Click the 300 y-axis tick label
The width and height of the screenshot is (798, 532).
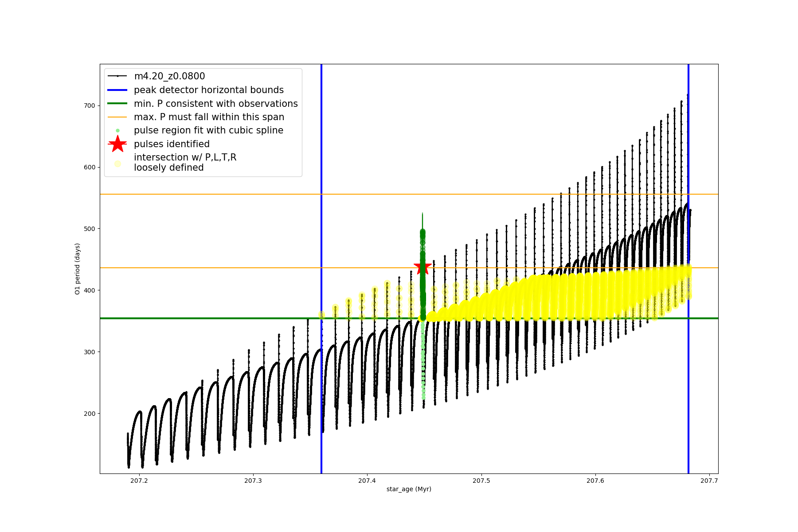click(x=90, y=352)
